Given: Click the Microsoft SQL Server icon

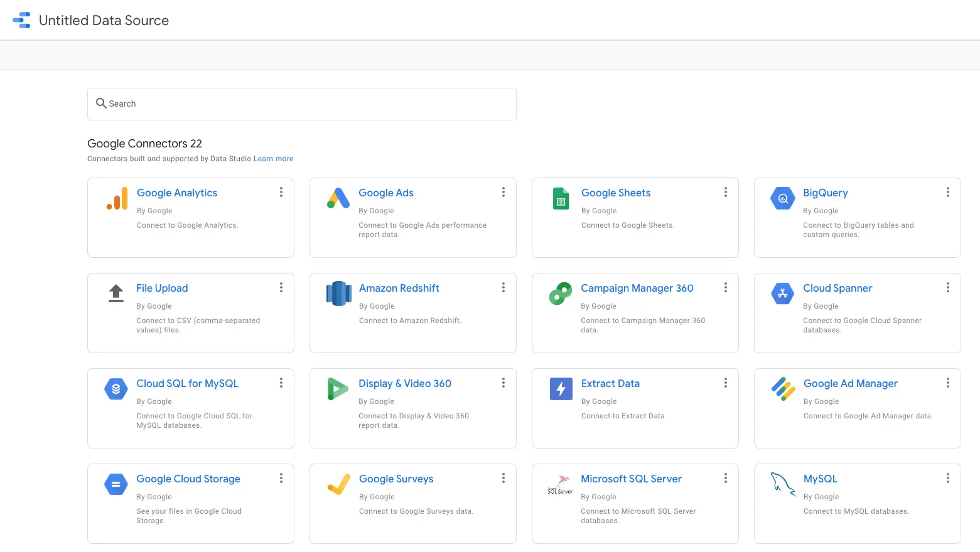Looking at the screenshot, I should (x=560, y=485).
